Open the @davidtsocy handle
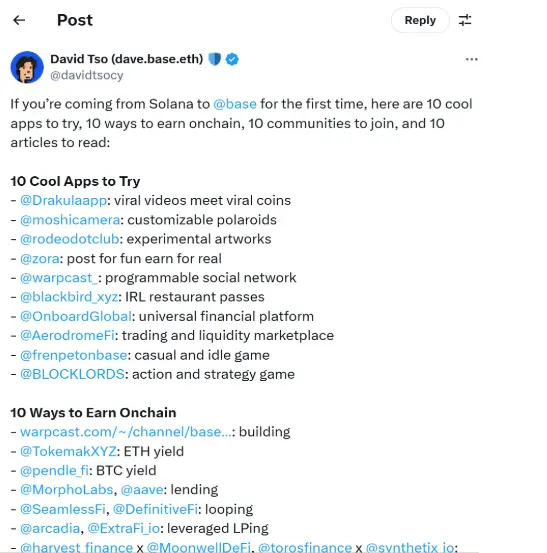Screen dimensions: 547x553 click(87, 75)
